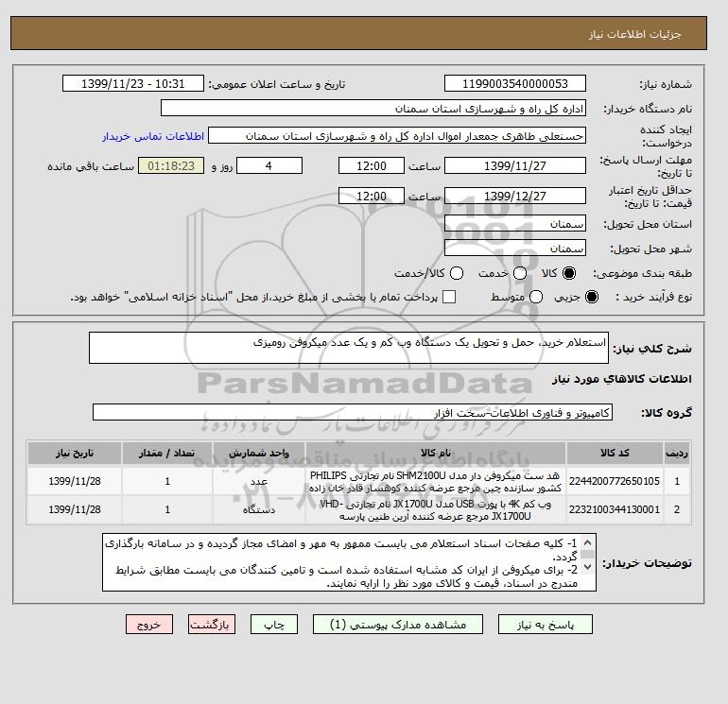Click the quantity 1 in row 1
The height and width of the screenshot is (704, 728).
pos(167,482)
